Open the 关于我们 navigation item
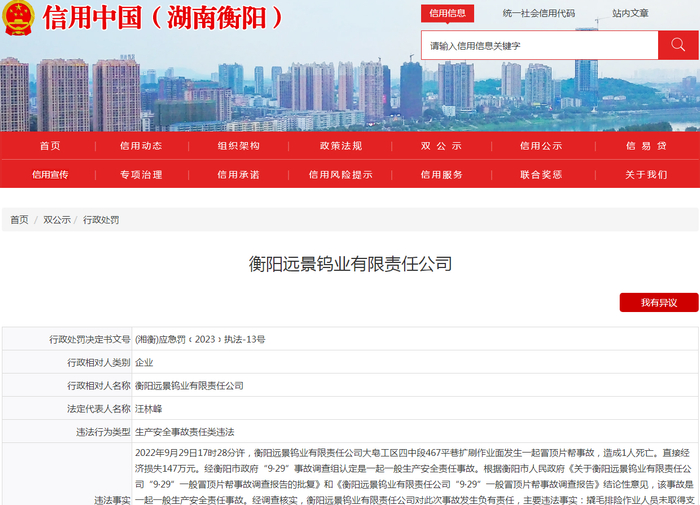This screenshot has width=700, height=505. click(x=646, y=175)
